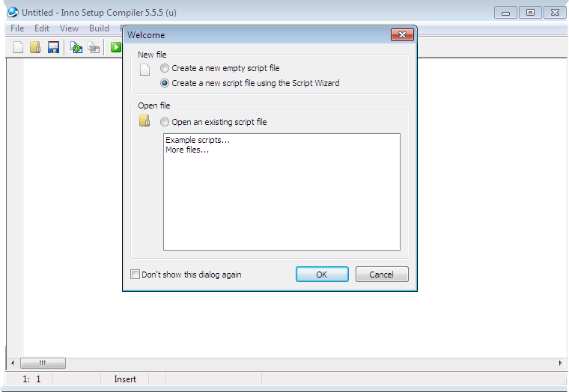Click the blank page icon under New file
This screenshot has height=392, width=569.
[x=144, y=70]
